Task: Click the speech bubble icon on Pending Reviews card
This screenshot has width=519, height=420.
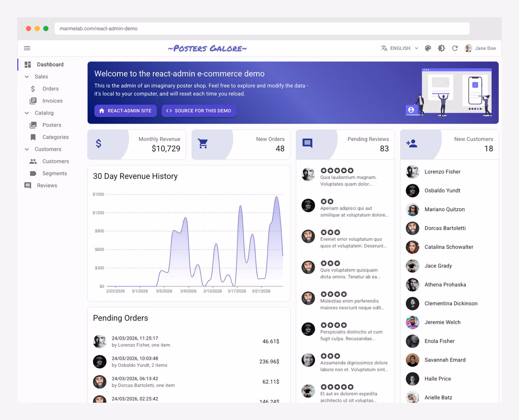Action: tap(308, 142)
